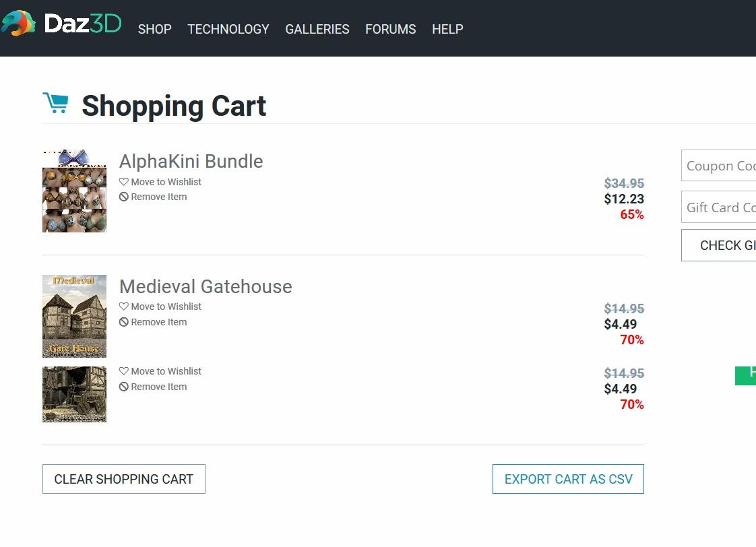Click heart icon for AlphaKini Bundle wishlist
The width and height of the screenshot is (756, 547).
(124, 182)
